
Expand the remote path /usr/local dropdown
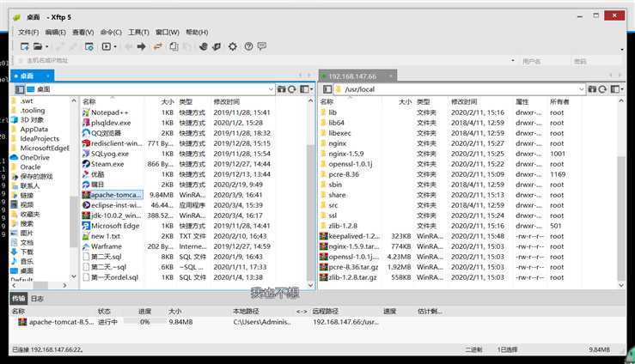pyautogui.click(x=582, y=89)
